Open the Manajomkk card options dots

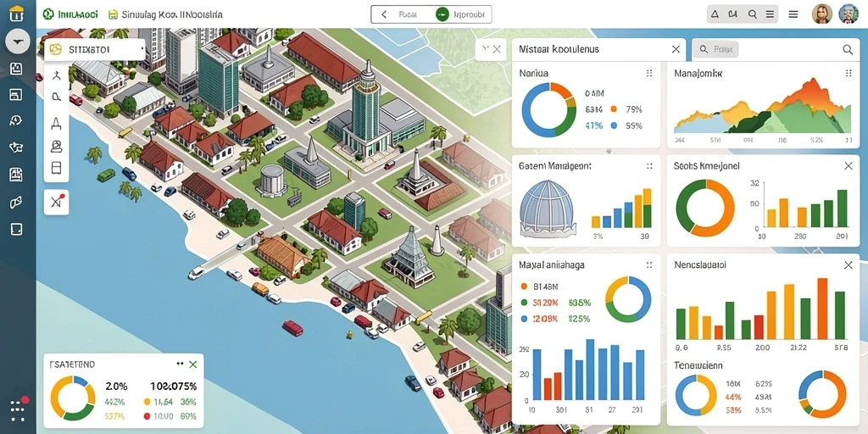848,73
